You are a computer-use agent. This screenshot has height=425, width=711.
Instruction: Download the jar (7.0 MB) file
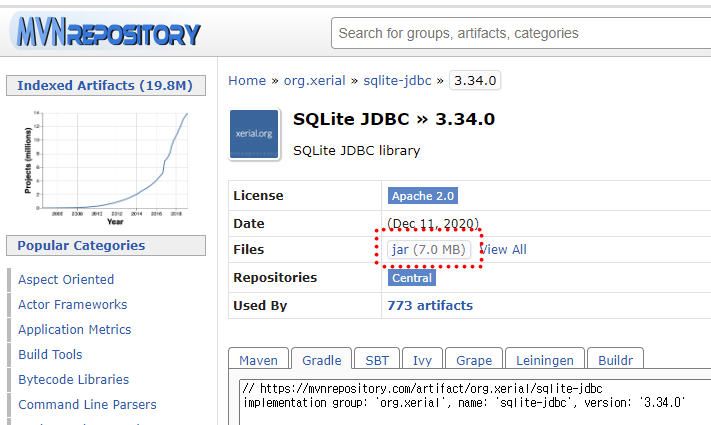point(429,249)
